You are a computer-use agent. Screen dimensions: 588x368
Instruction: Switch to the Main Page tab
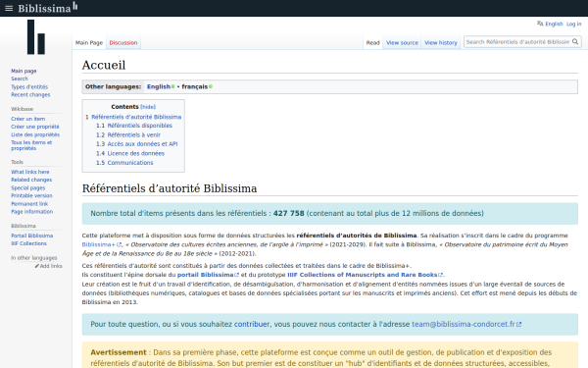point(89,43)
